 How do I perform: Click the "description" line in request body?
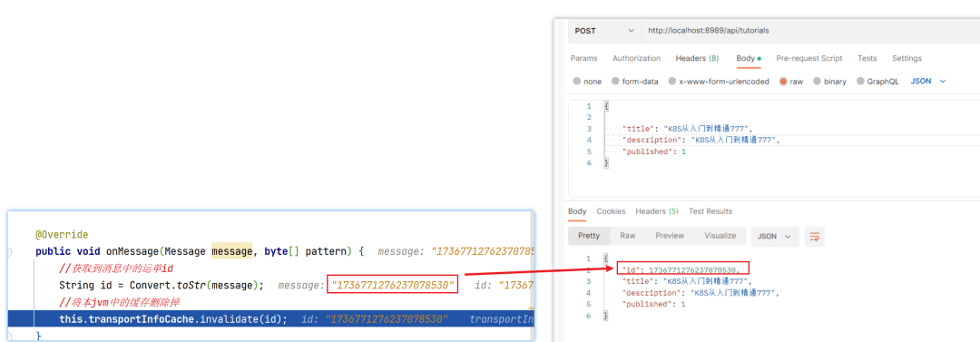point(702,140)
